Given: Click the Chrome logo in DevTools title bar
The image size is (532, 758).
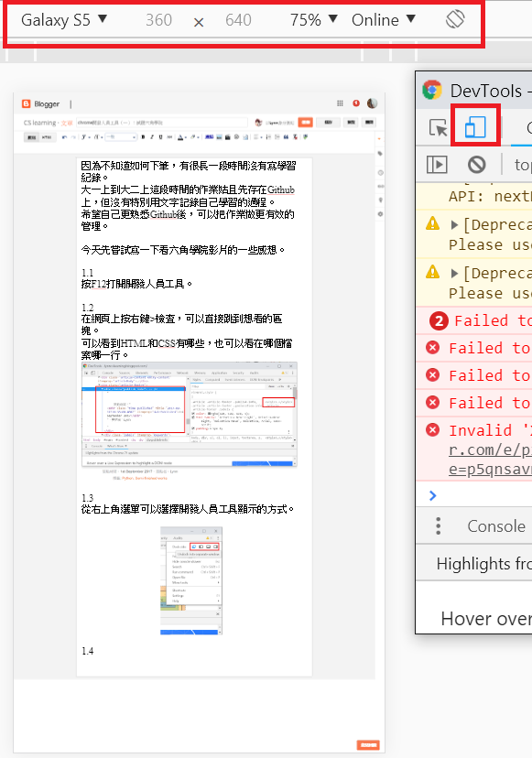Looking at the screenshot, I should [432, 90].
